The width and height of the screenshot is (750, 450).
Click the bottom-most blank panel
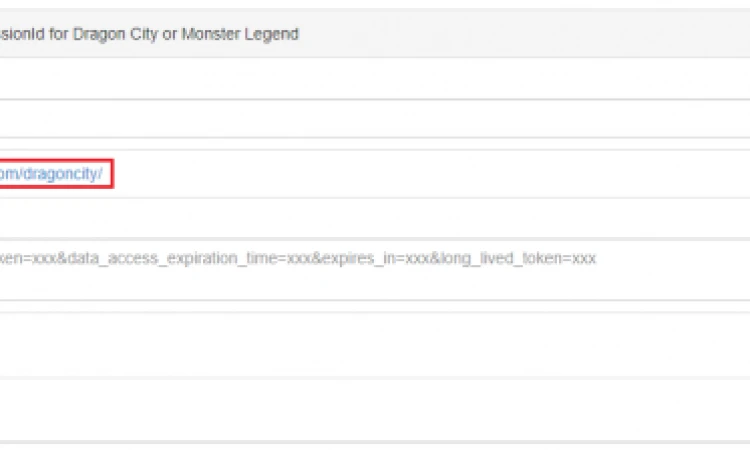(x=375, y=410)
